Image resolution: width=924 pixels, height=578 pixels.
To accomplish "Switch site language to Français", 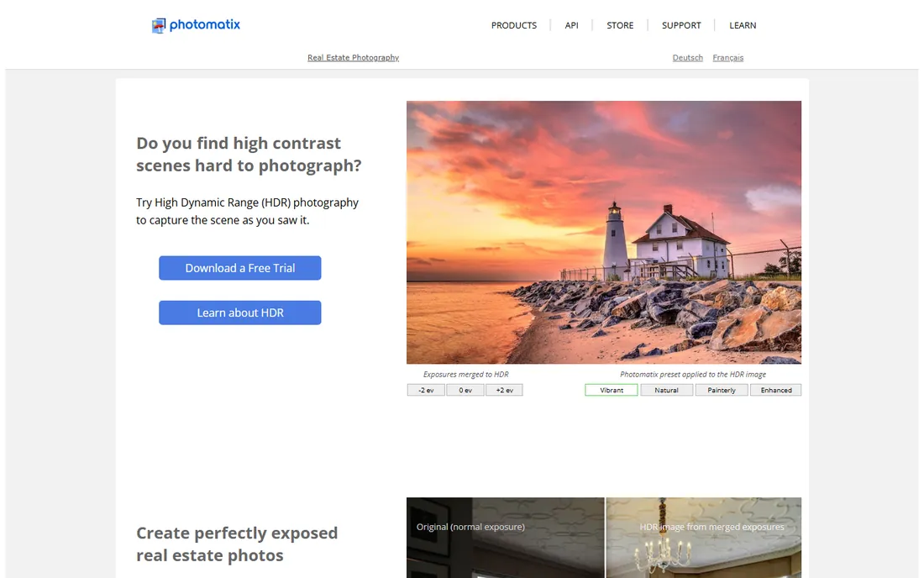I will click(x=727, y=58).
